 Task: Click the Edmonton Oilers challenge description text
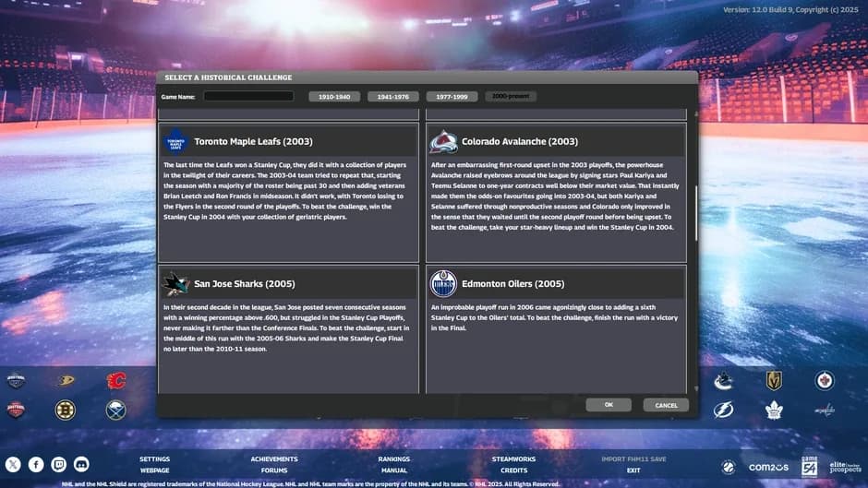click(554, 317)
